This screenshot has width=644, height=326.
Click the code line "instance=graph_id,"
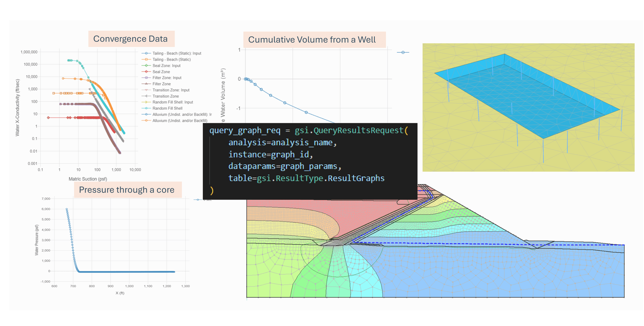point(271,155)
